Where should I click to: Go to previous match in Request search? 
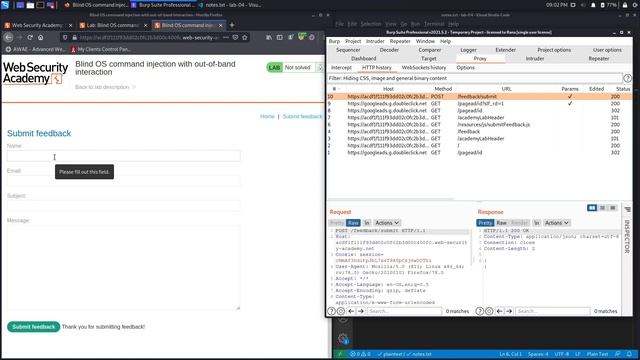click(351, 311)
